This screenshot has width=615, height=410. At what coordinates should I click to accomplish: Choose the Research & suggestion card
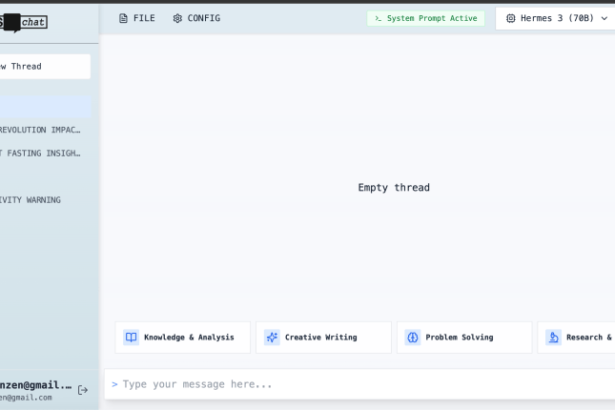pos(576,337)
